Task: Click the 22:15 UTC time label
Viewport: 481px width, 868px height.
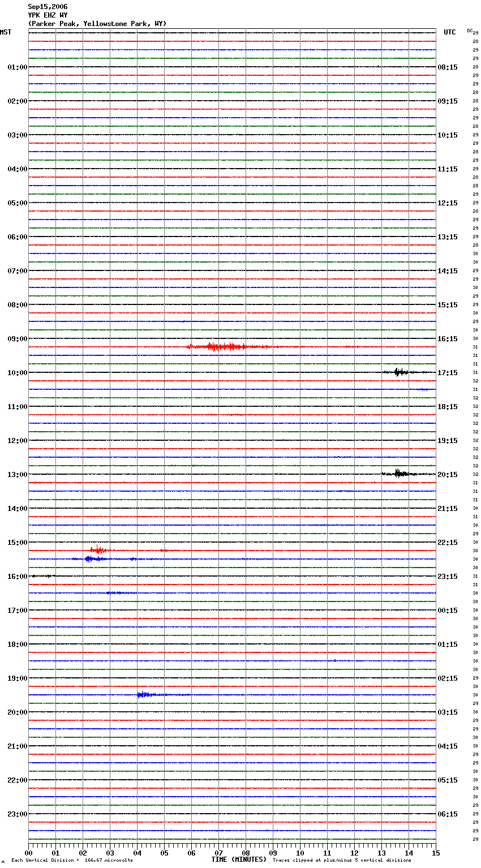Action: tap(448, 543)
